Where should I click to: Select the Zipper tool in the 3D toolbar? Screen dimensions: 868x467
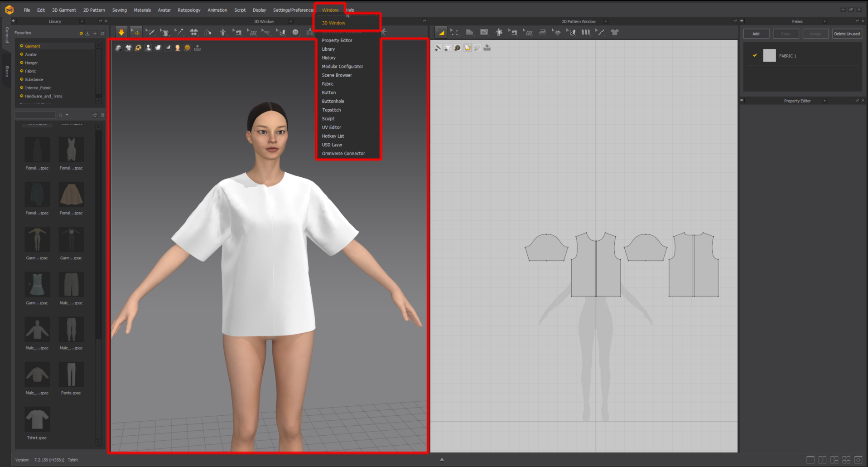pyautogui.click(x=310, y=32)
